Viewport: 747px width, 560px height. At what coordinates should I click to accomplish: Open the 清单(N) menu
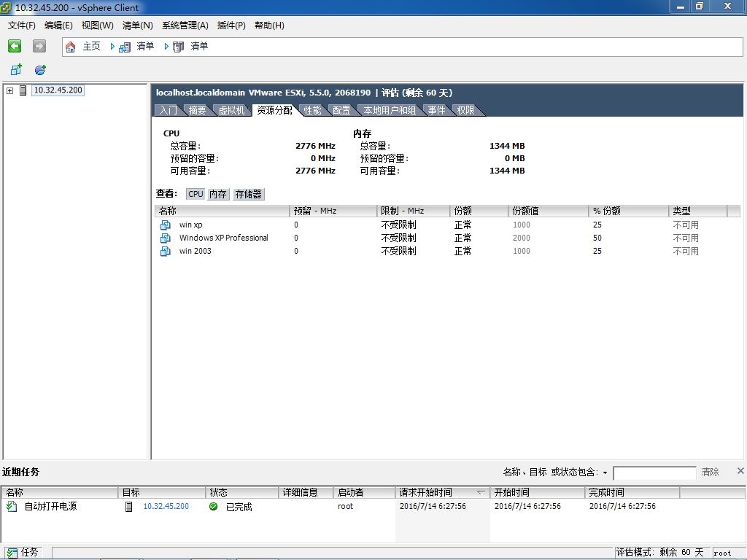point(137,26)
